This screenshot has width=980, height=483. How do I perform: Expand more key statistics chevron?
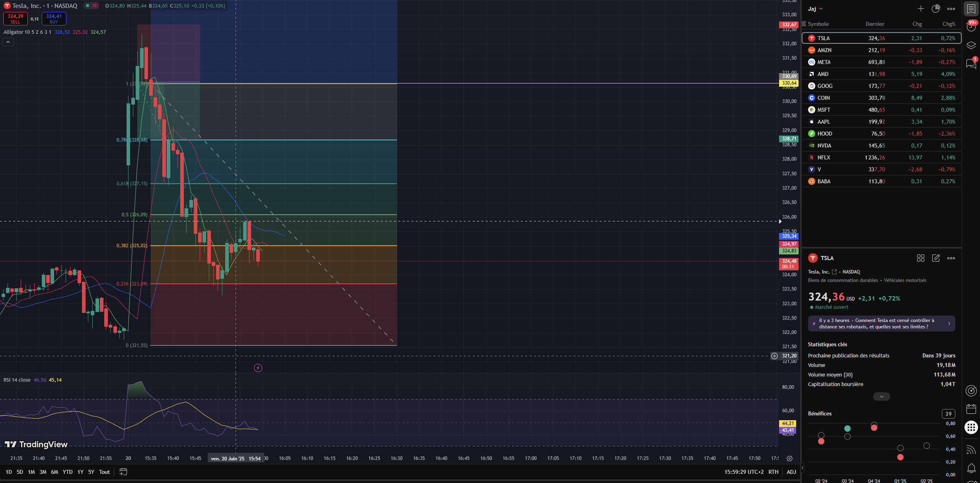pos(881,396)
